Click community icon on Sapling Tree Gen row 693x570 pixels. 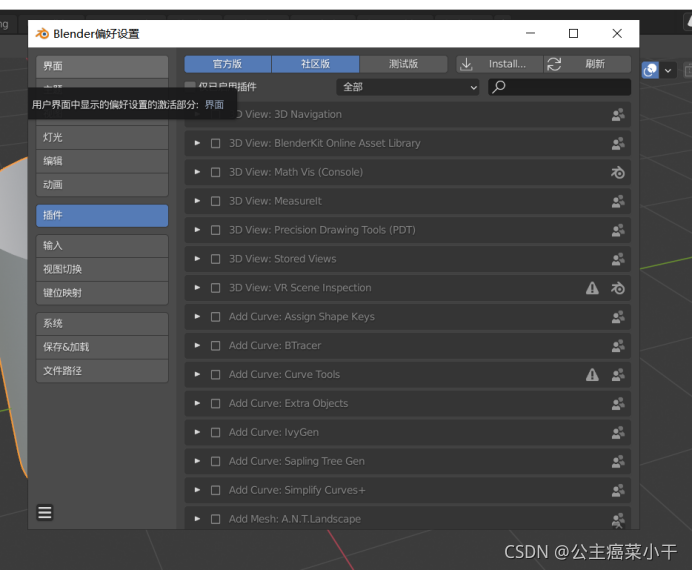click(x=618, y=461)
